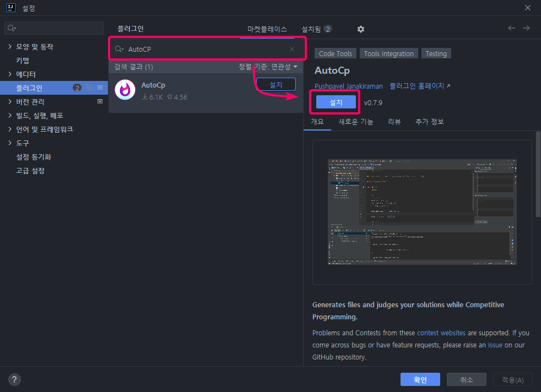This screenshot has height=392, width=541.
Task: Open the contest websites link
Action: click(441, 333)
